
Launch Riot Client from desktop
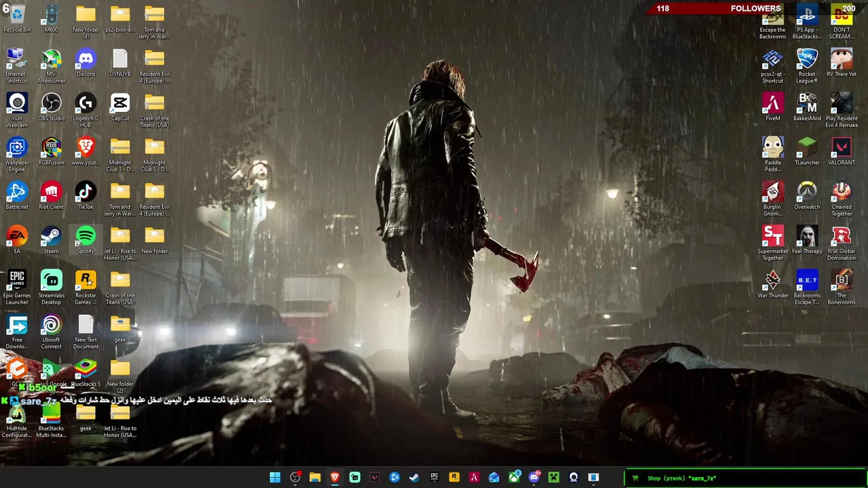point(52,196)
